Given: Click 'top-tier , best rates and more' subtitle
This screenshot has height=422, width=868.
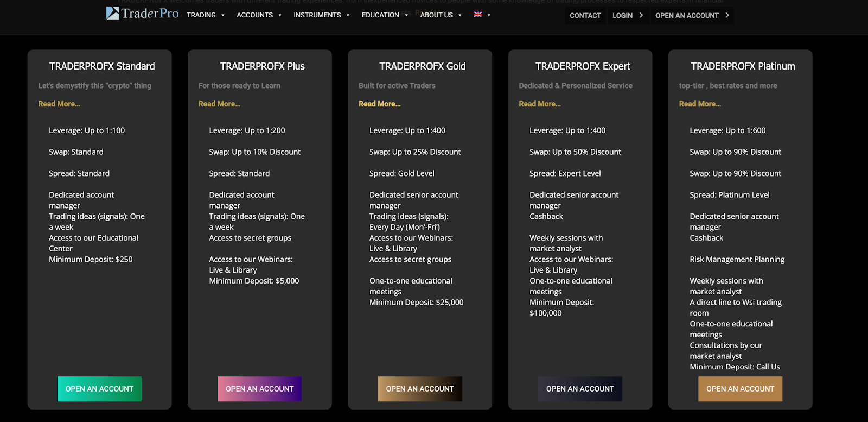Looking at the screenshot, I should click(728, 86).
